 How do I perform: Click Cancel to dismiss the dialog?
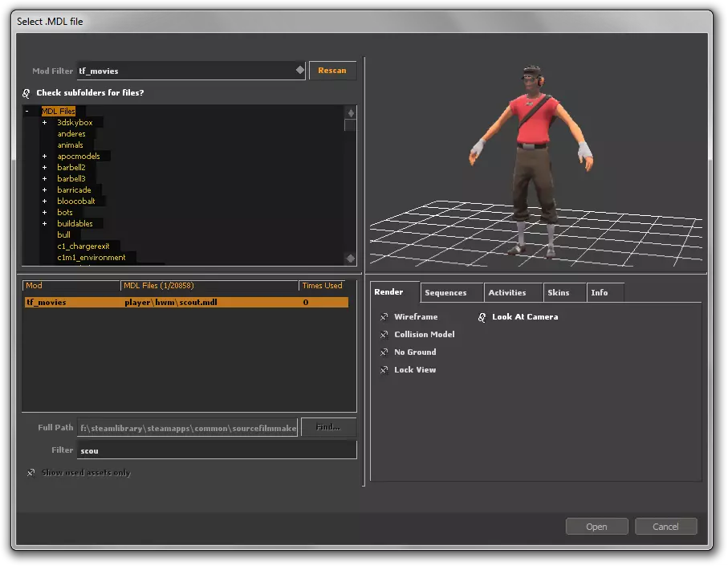[665, 527]
